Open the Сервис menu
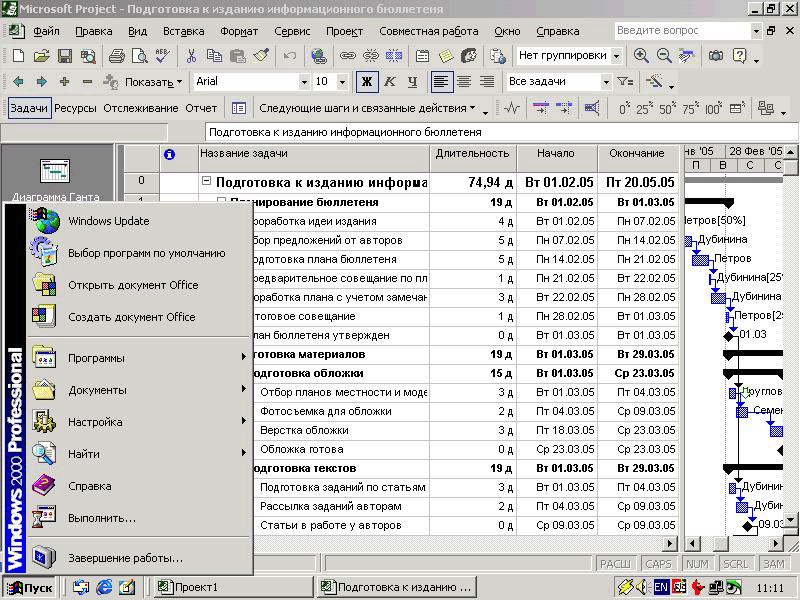 point(292,31)
